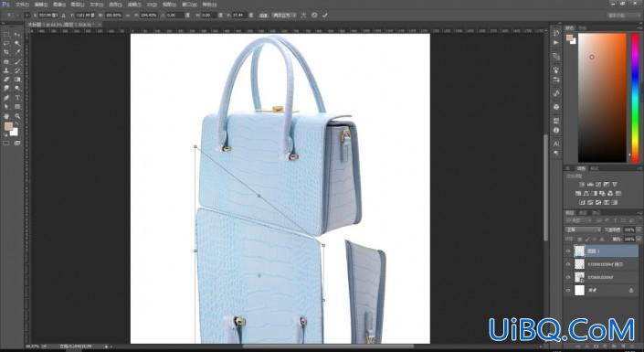Select the Zoom tool in the toolbox
Viewport: 644px width, 352px height.
pyautogui.click(x=17, y=116)
